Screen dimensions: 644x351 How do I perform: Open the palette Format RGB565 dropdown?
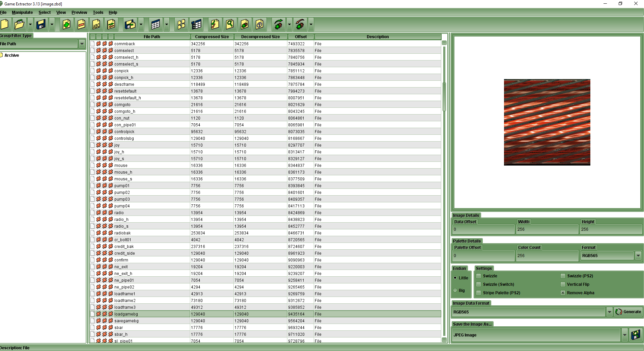[638, 255]
